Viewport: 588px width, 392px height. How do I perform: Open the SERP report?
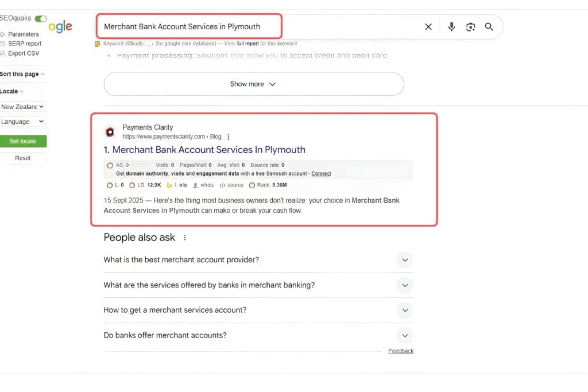click(x=25, y=44)
